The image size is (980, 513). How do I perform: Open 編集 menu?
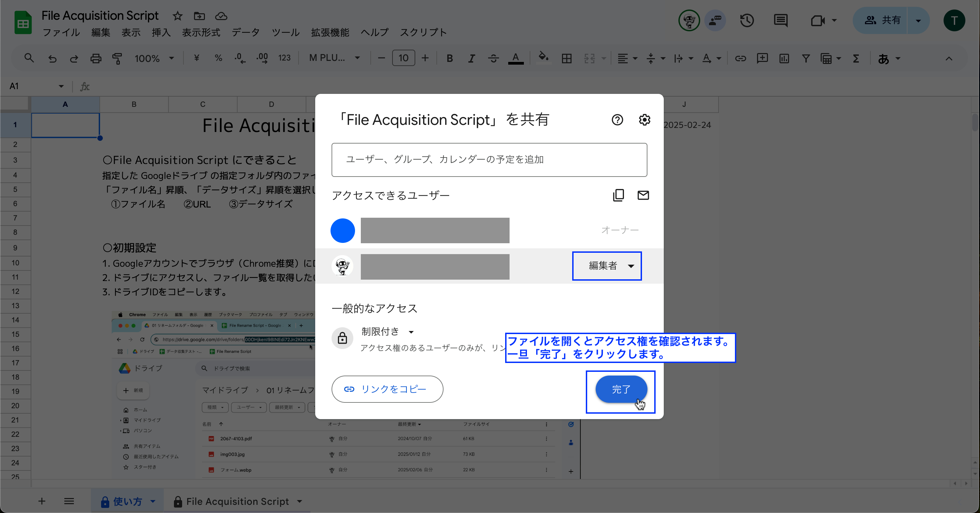pos(101,33)
